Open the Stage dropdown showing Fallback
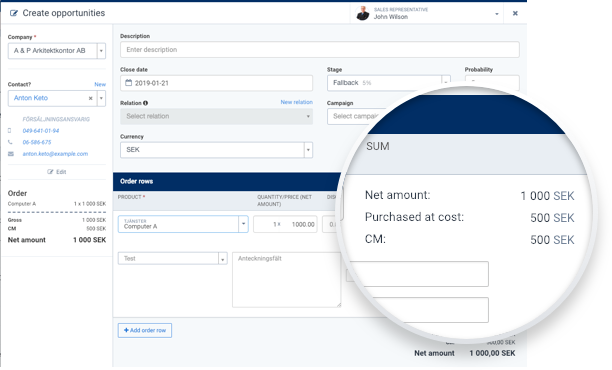 pyautogui.click(x=388, y=83)
